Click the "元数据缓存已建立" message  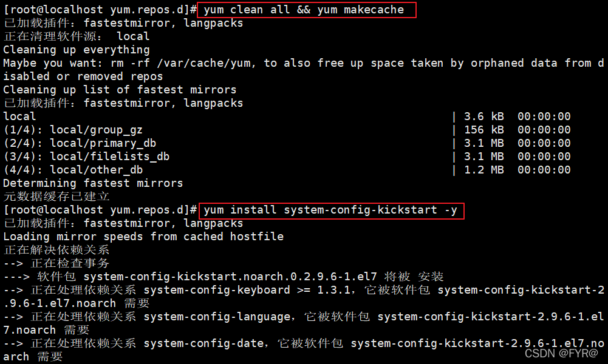click(x=56, y=197)
